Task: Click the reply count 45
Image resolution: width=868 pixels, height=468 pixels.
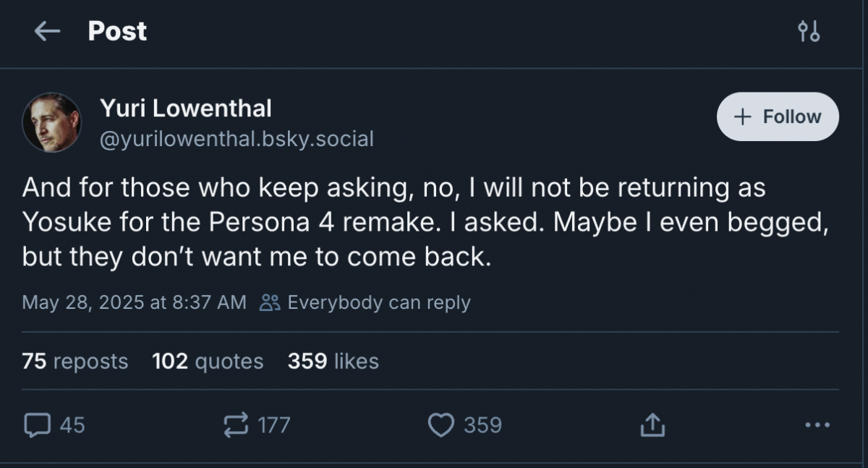Action: click(72, 425)
